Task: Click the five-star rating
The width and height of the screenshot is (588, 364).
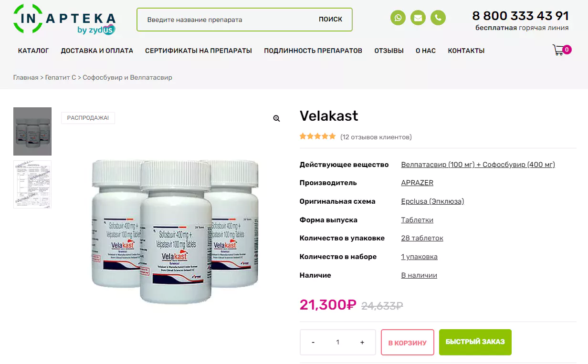Action: [x=317, y=136]
